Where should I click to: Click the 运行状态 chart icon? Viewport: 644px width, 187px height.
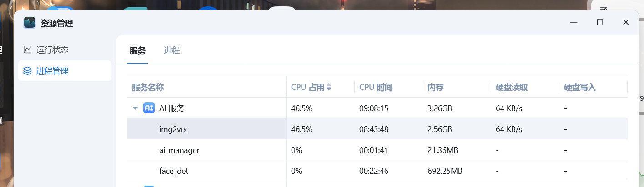click(x=28, y=49)
